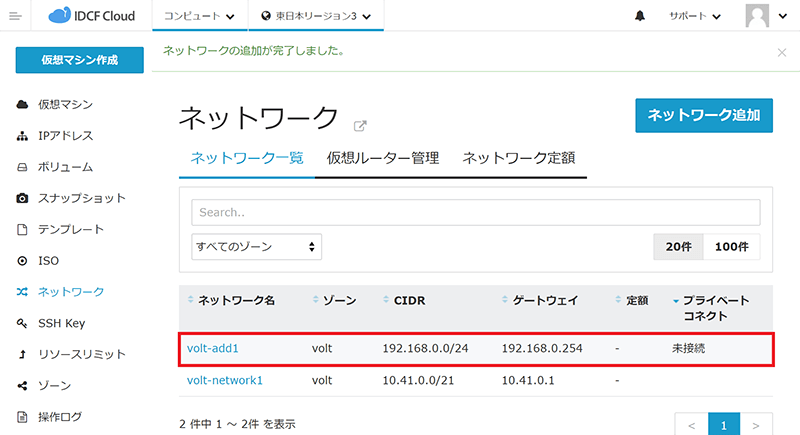
Task: Open 仮想マシン in the sidebar
Action: (x=66, y=104)
